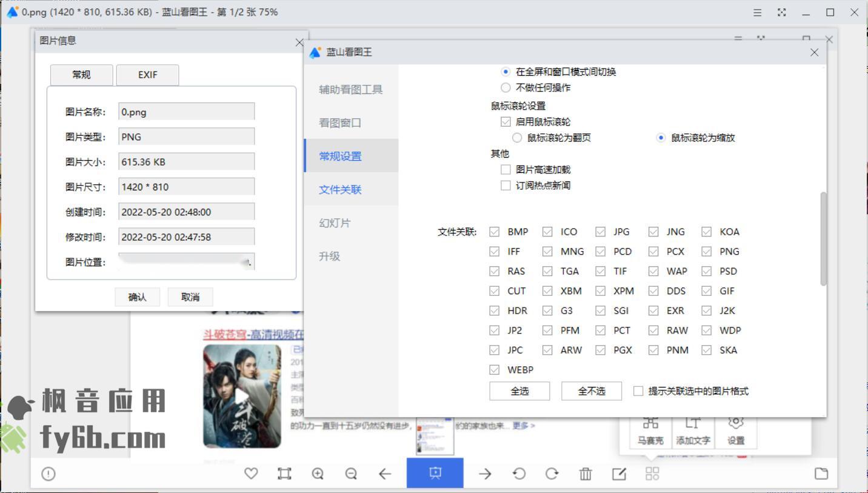This screenshot has width=868, height=493.
Task: Select the 添加文字 add text tool
Action: (x=693, y=432)
